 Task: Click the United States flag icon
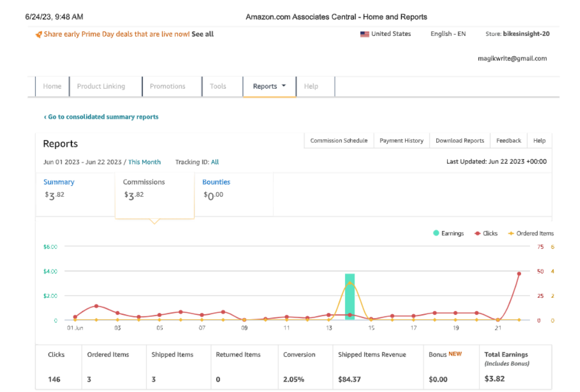point(365,34)
